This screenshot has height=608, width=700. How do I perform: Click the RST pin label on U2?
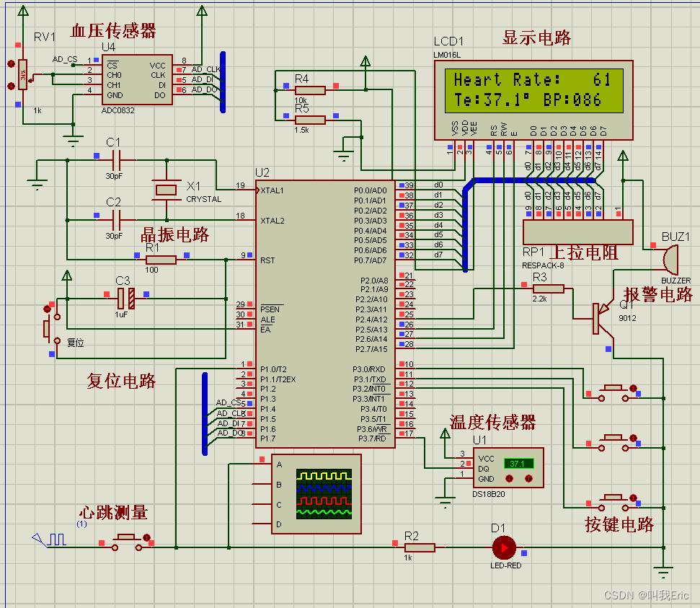coord(267,260)
